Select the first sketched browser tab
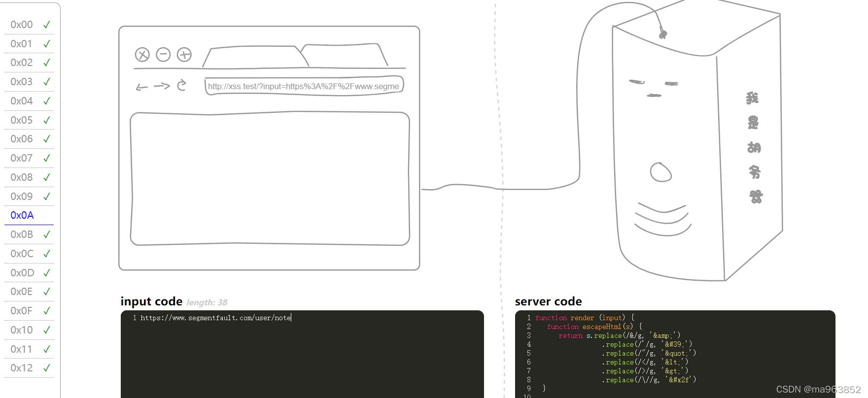Image resolution: width=868 pixels, height=398 pixels. 255,57
